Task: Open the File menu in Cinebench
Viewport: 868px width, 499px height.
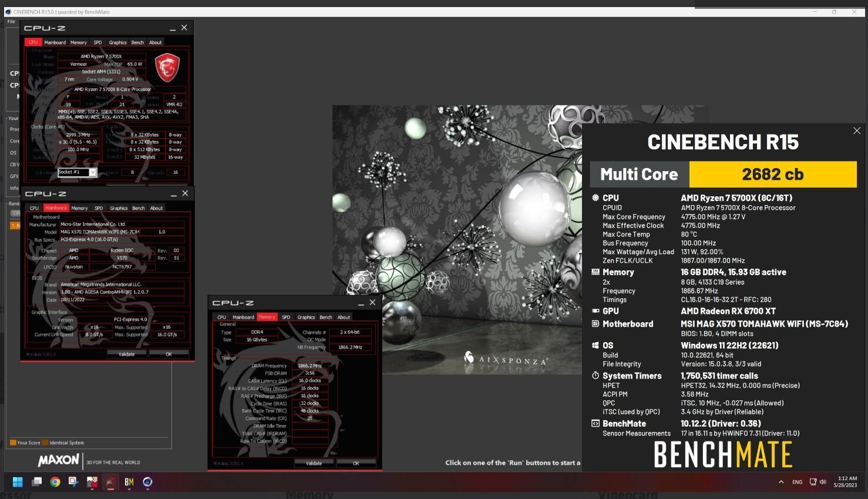Action: click(x=11, y=22)
